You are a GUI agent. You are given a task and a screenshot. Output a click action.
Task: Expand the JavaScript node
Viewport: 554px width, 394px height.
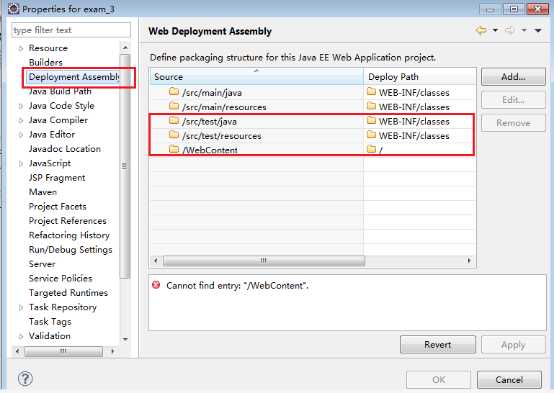tap(21, 163)
